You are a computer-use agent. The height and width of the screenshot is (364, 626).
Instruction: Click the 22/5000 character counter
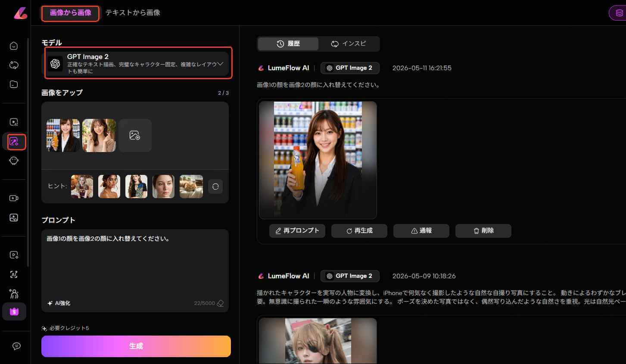[204, 303]
